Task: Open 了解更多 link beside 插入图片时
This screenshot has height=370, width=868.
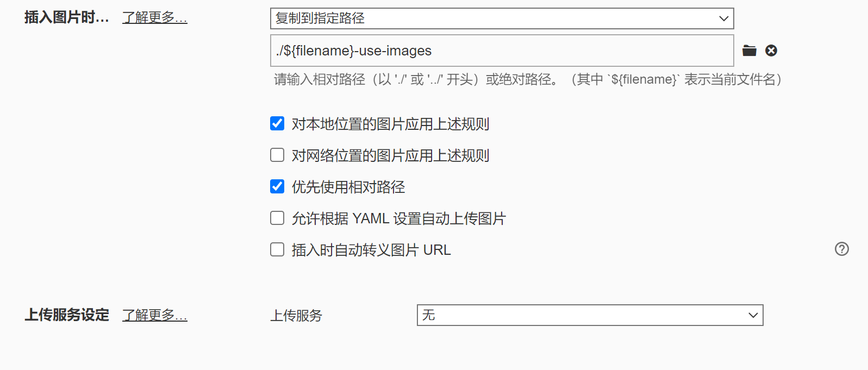Action: pos(154,17)
